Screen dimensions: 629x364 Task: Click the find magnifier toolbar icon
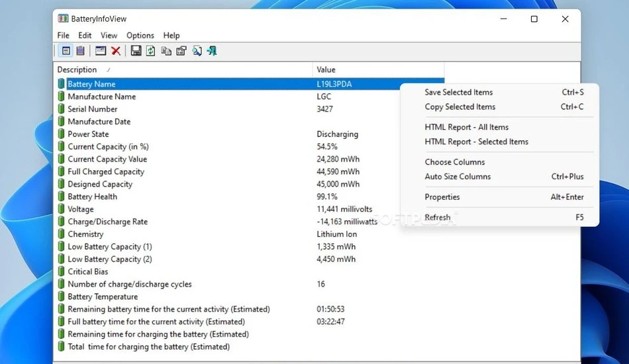tap(197, 51)
